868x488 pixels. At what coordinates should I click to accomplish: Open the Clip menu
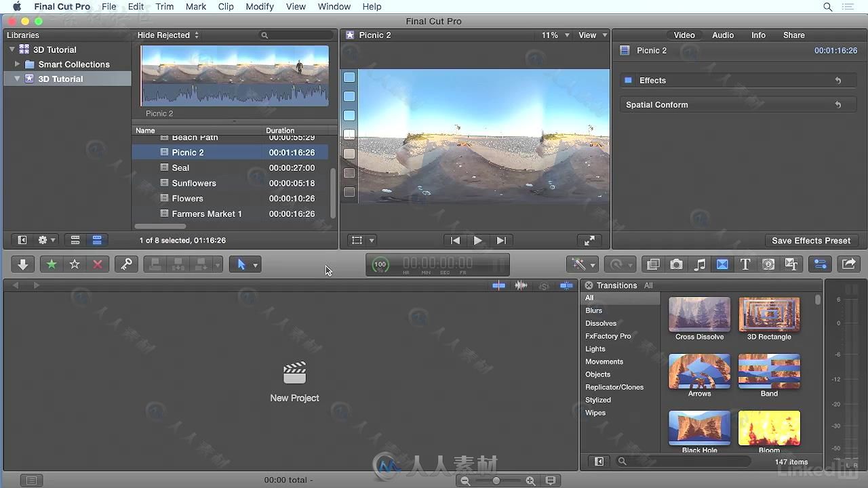click(226, 7)
